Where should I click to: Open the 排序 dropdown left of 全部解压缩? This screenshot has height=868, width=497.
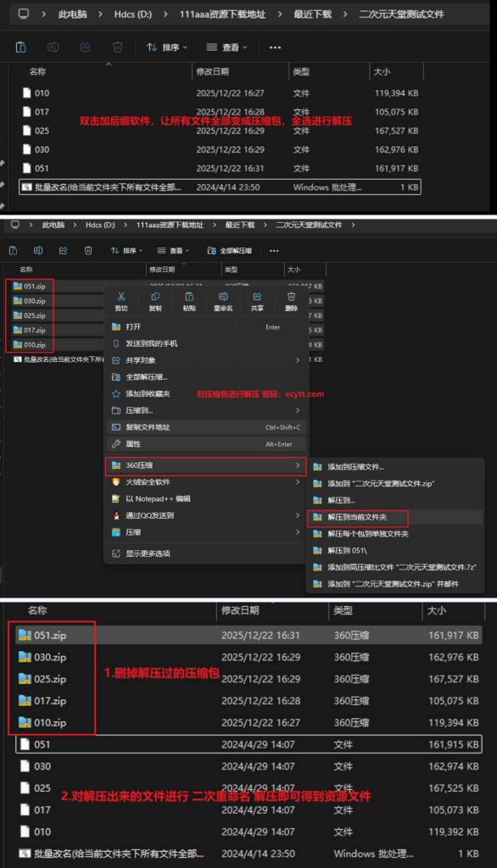coord(126,251)
